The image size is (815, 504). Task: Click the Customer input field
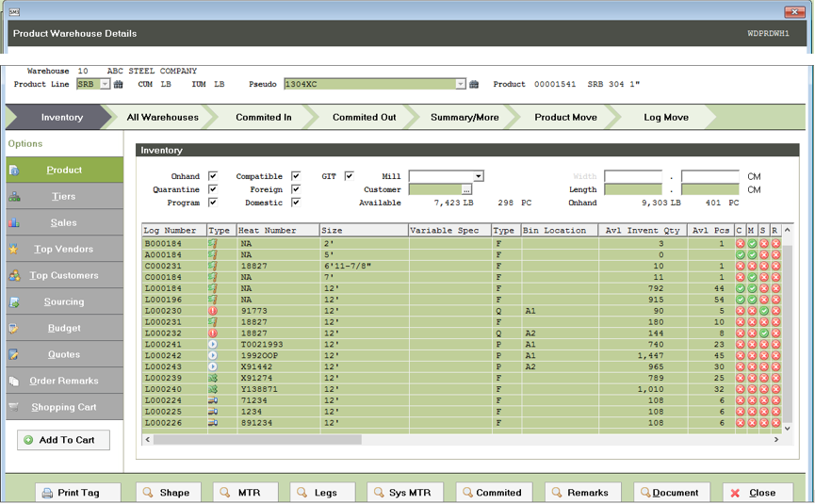tap(435, 189)
